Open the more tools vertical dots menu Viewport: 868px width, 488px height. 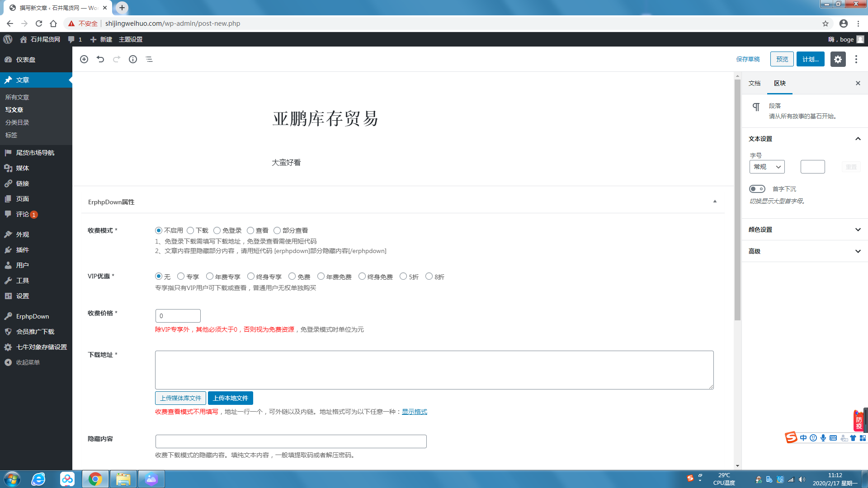point(856,59)
